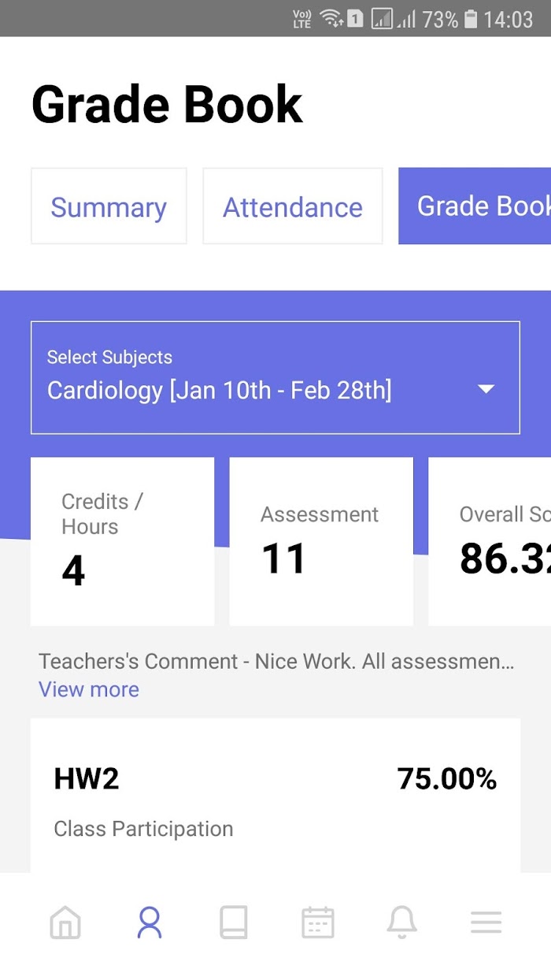The image size is (551, 980).
Task: Switch to the Summary tab
Action: click(109, 206)
